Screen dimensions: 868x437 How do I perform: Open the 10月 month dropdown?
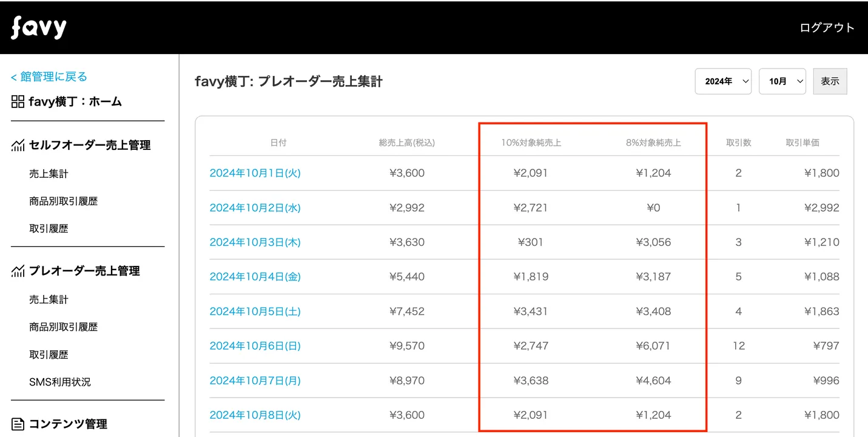pyautogui.click(x=782, y=81)
